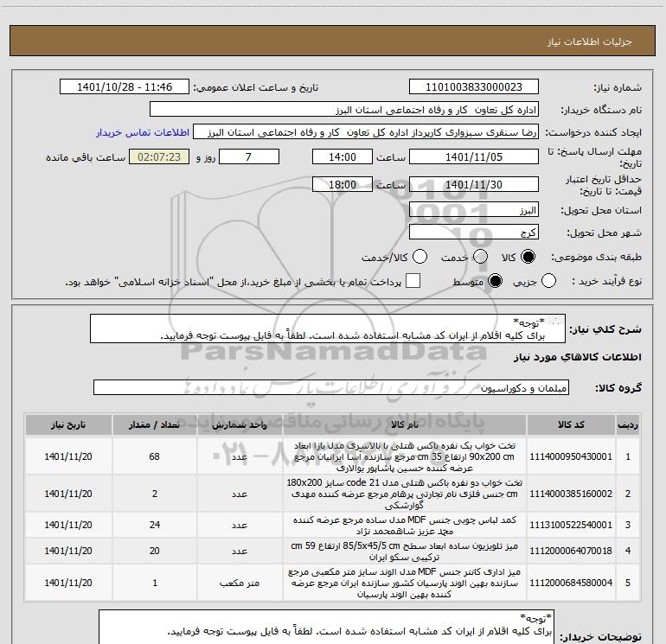
Task: Click the شرح کلی نیاز text area
Action: coord(328,328)
